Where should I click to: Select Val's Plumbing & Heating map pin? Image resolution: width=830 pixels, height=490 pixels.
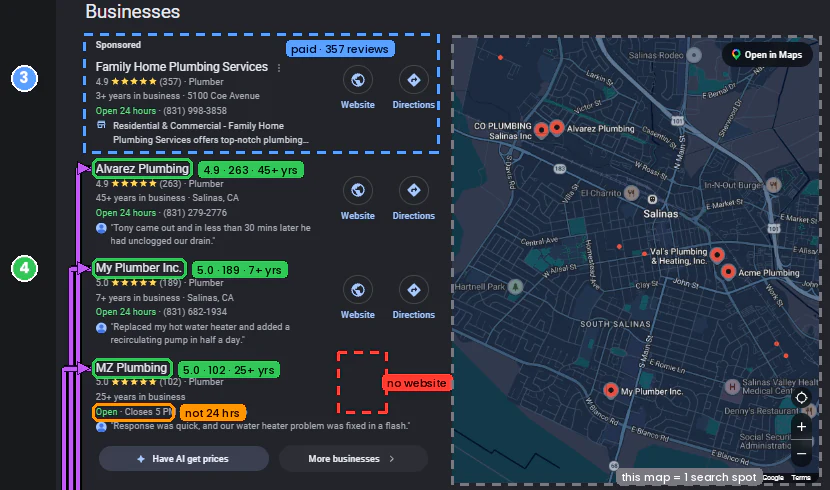pyautogui.click(x=717, y=255)
